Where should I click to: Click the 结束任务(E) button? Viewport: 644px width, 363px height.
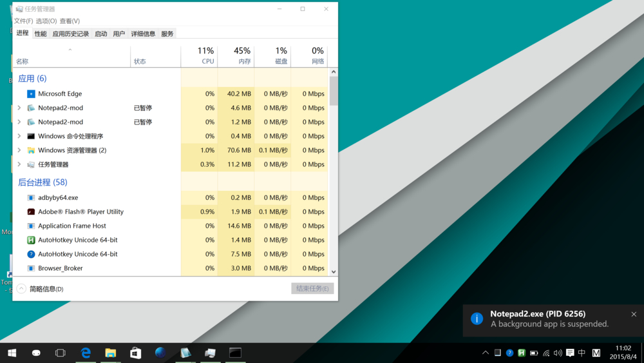tap(312, 289)
